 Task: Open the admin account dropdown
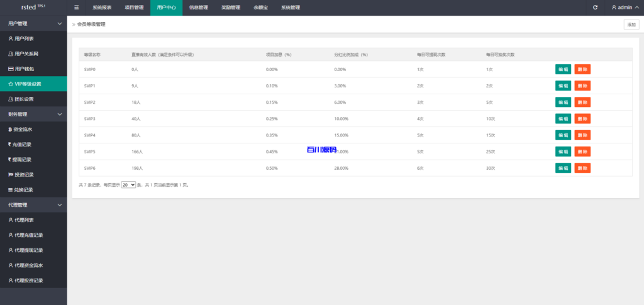tap(625, 8)
